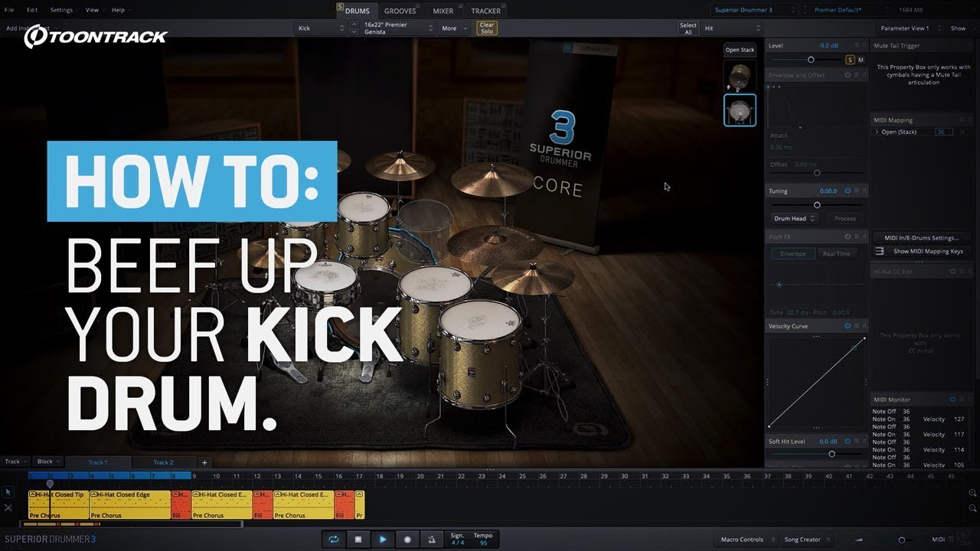Click the menu icon next to note 36
The height and width of the screenshot is (551, 980).
pyautogui.click(x=961, y=132)
